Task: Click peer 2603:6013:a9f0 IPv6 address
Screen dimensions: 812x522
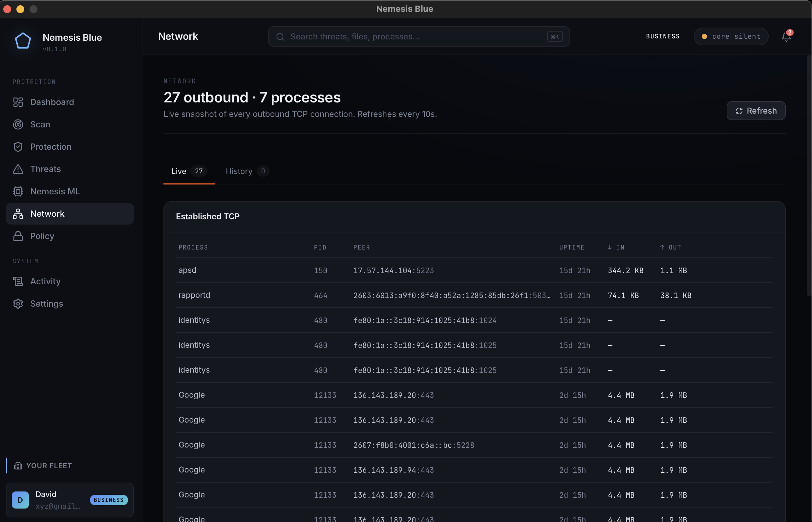Action: point(452,295)
